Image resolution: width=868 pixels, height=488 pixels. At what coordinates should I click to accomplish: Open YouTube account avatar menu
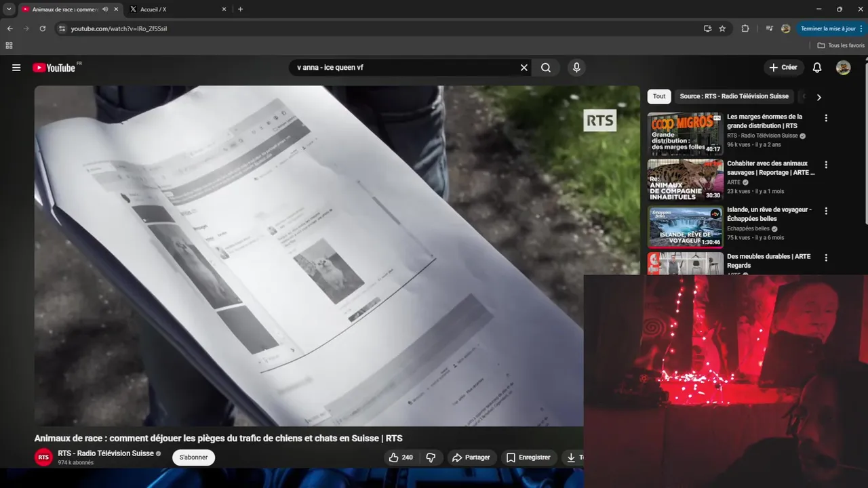[843, 68]
